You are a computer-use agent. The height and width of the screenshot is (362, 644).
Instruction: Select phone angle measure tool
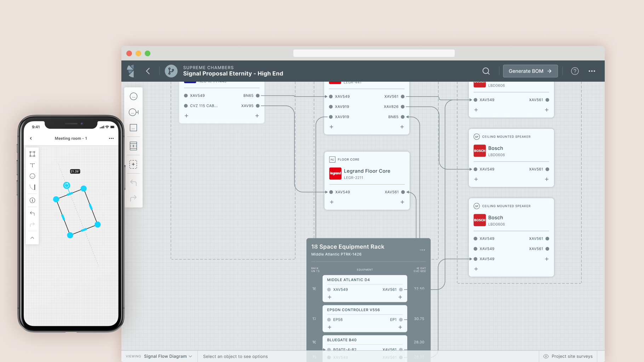coord(32,187)
